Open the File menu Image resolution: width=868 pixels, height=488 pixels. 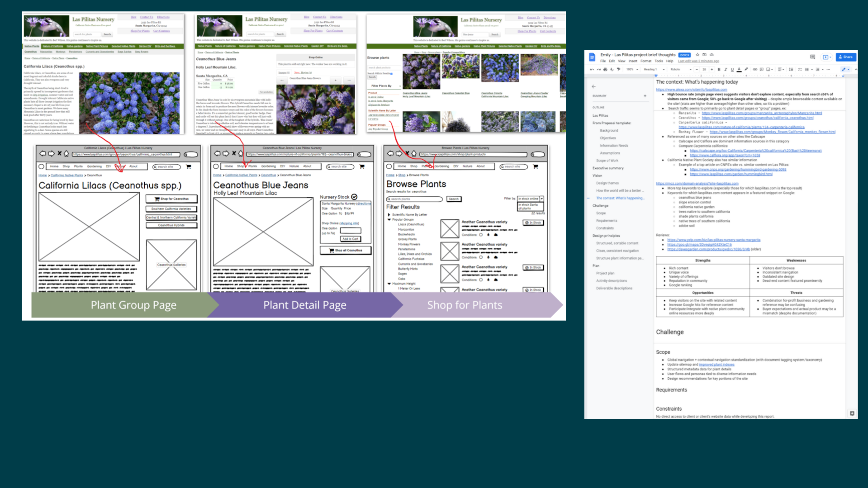coord(603,61)
